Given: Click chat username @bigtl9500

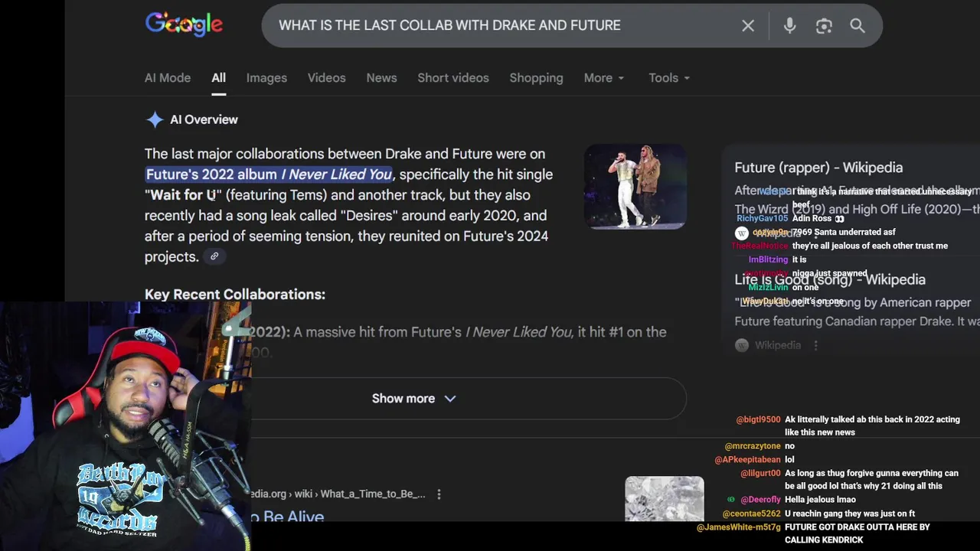Looking at the screenshot, I should [758, 419].
